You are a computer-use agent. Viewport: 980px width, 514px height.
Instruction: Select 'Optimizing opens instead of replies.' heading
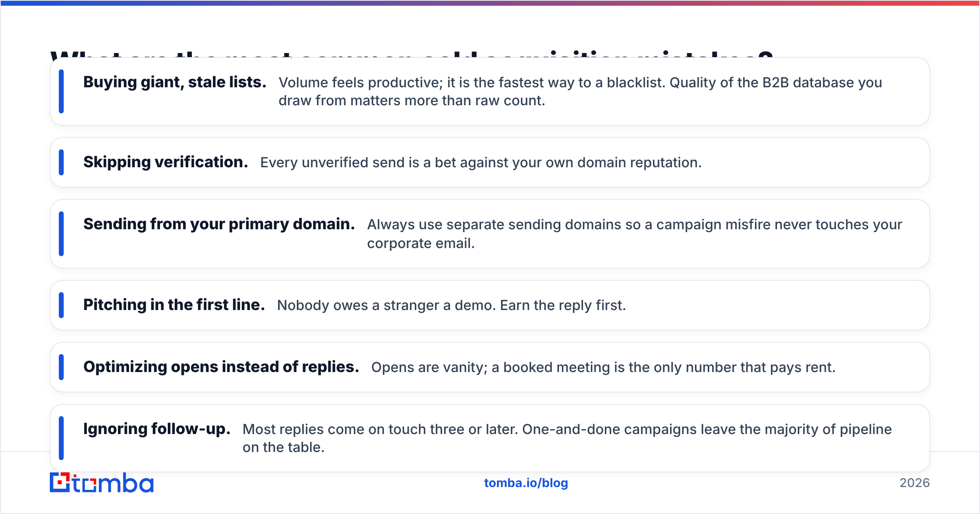(x=221, y=367)
